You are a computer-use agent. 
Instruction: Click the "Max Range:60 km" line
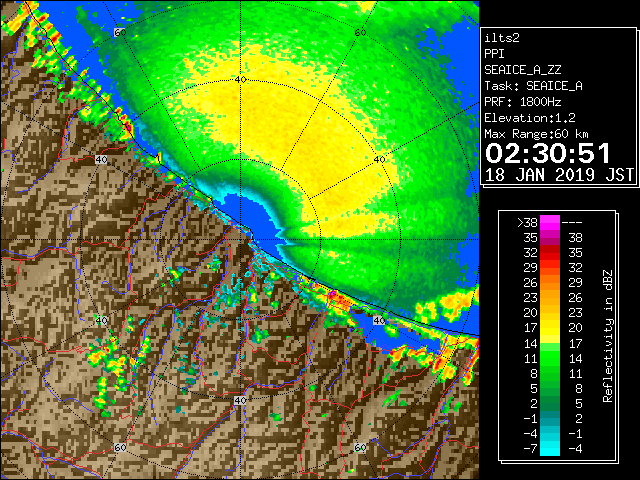point(537,134)
